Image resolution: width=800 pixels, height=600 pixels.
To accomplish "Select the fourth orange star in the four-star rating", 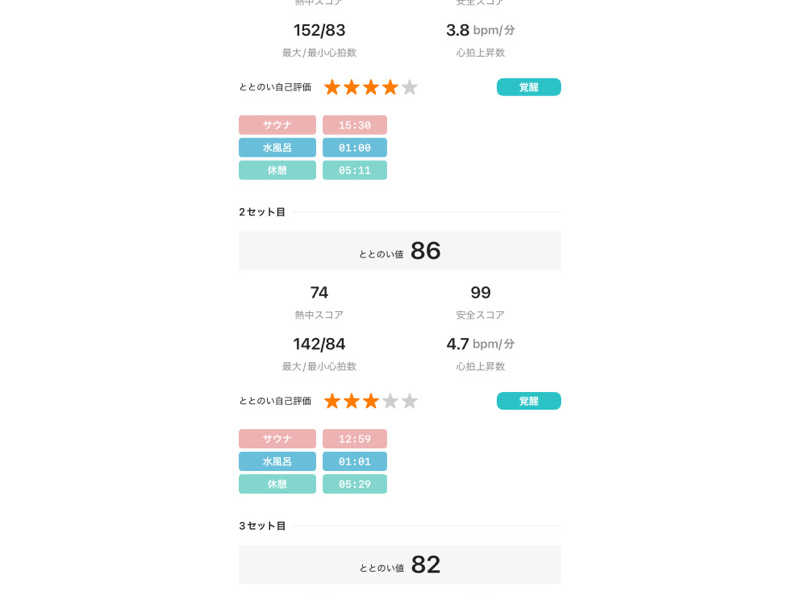I will tap(390, 87).
